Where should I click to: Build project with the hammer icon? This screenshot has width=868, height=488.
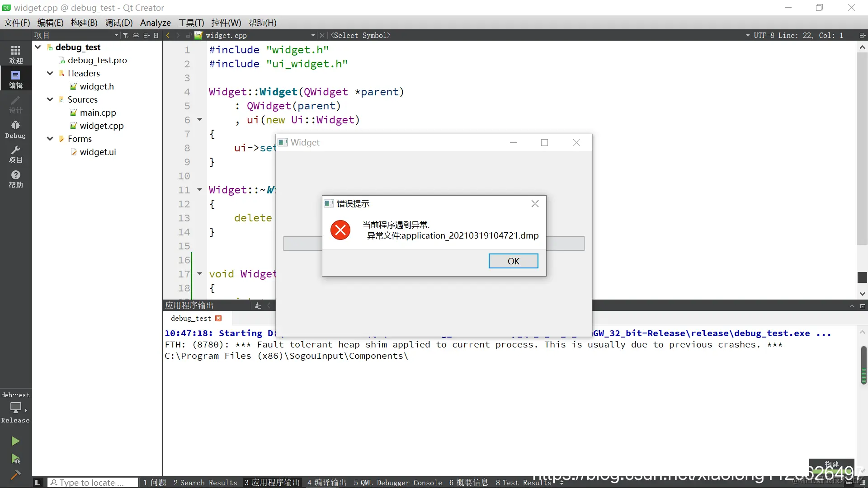15,475
